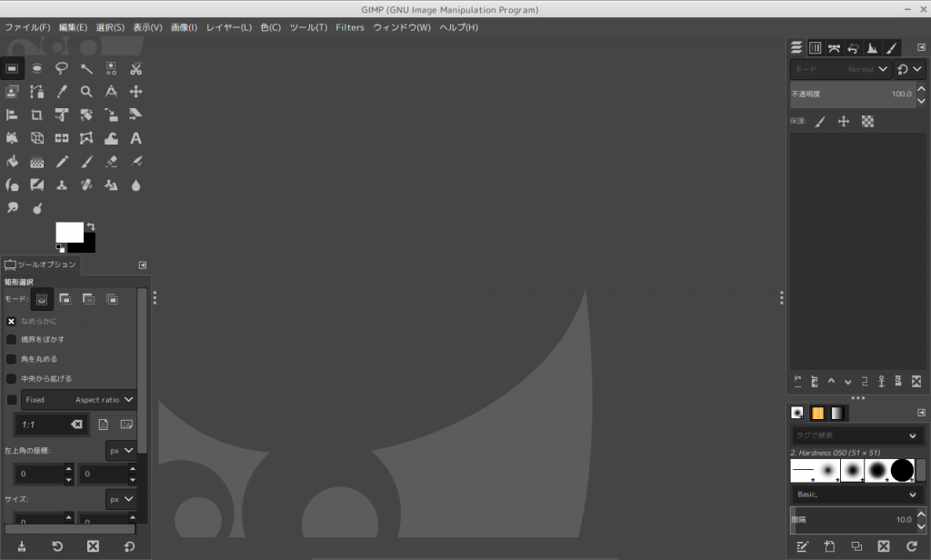Open the px unit dropdown for 左上角の座標
This screenshot has width=931, height=560.
coord(121,450)
